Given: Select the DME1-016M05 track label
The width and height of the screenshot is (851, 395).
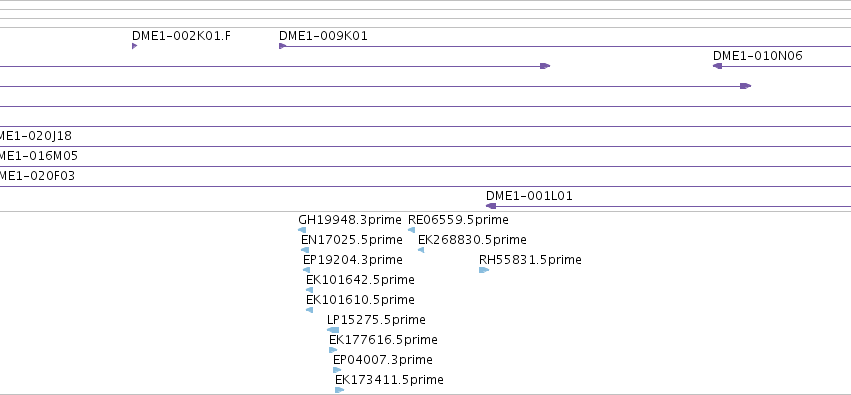Looking at the screenshot, I should click(39, 156).
